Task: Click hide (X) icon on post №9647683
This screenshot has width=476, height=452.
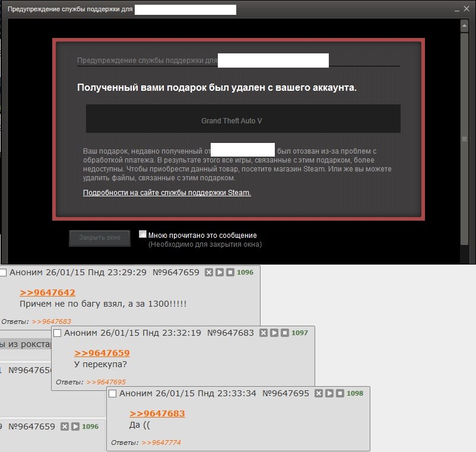Action: coord(263,333)
